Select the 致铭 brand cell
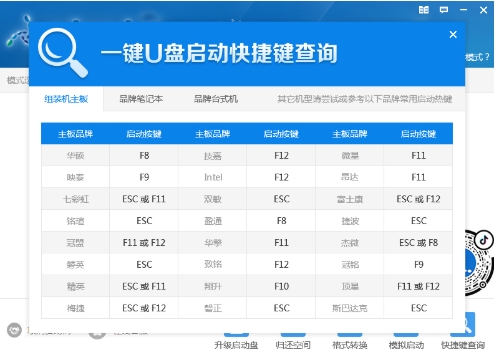 (x=213, y=265)
